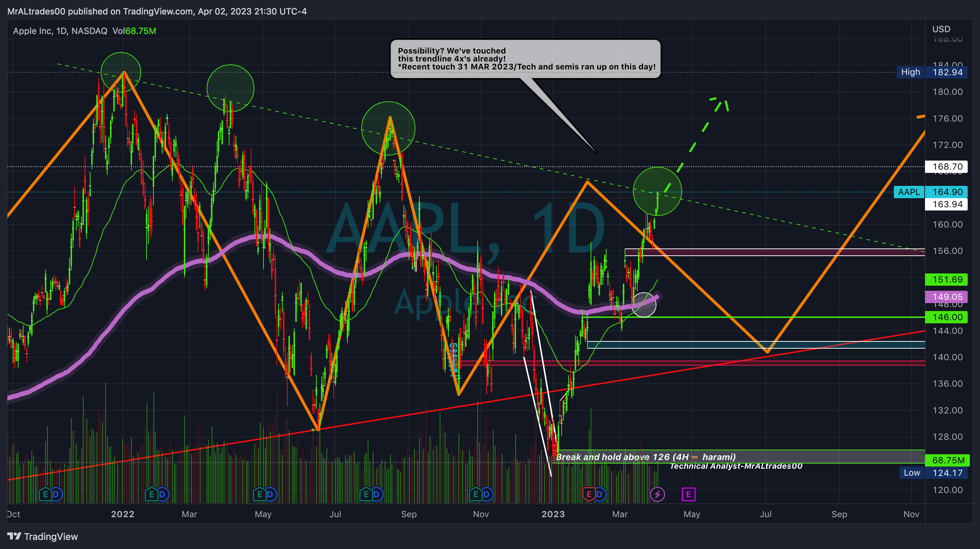Click the Low 124.17 price label
This screenshot has height=549, width=980.
[x=934, y=473]
